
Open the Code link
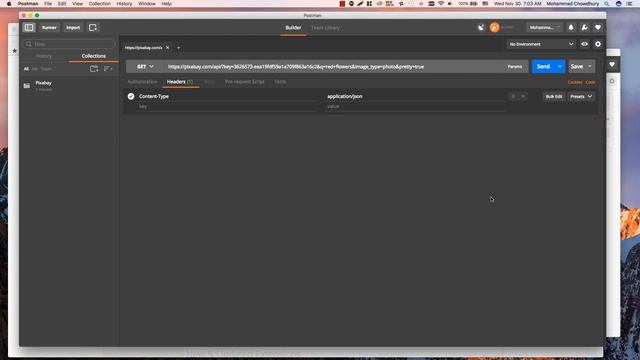coord(591,82)
